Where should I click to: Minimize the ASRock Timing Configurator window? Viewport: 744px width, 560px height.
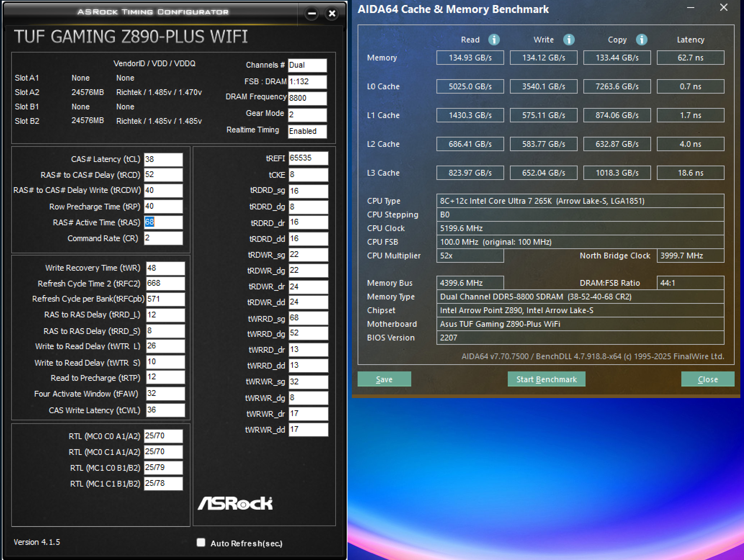312,14
